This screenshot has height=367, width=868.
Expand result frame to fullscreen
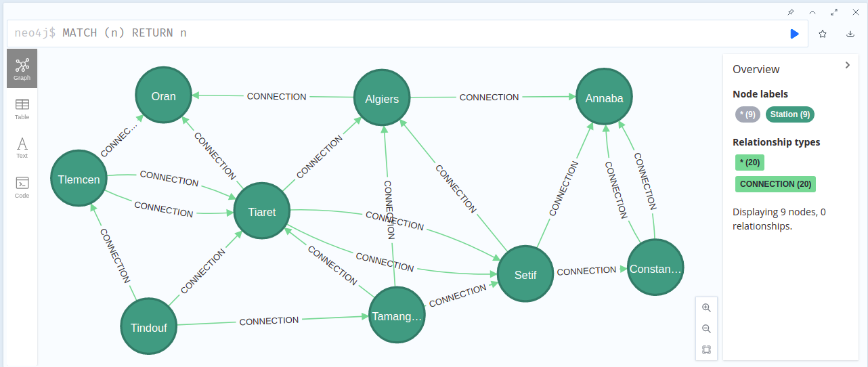pyautogui.click(x=833, y=12)
